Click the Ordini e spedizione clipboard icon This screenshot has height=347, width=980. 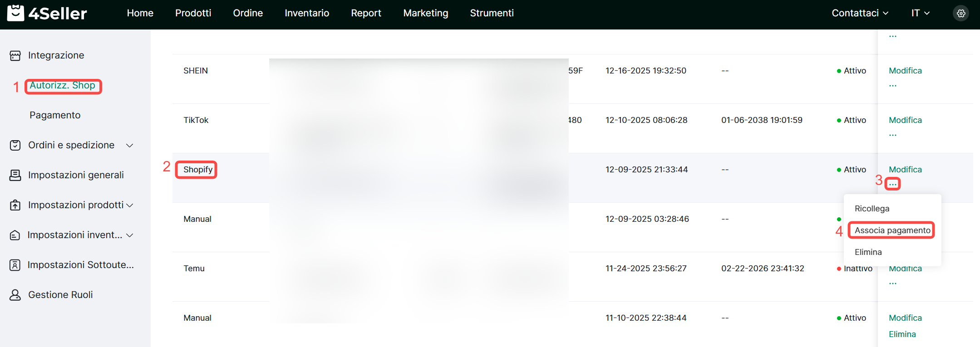(15, 145)
